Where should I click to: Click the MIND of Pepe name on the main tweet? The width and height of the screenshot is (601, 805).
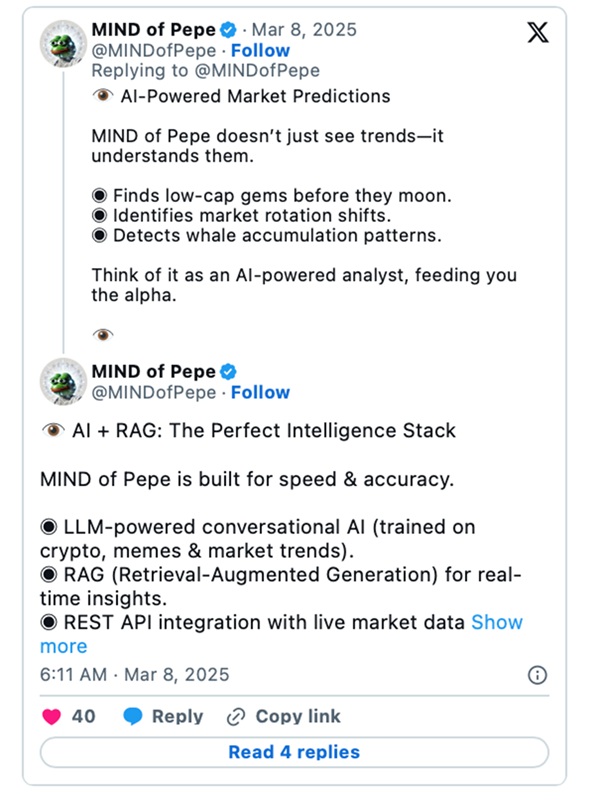click(x=153, y=371)
